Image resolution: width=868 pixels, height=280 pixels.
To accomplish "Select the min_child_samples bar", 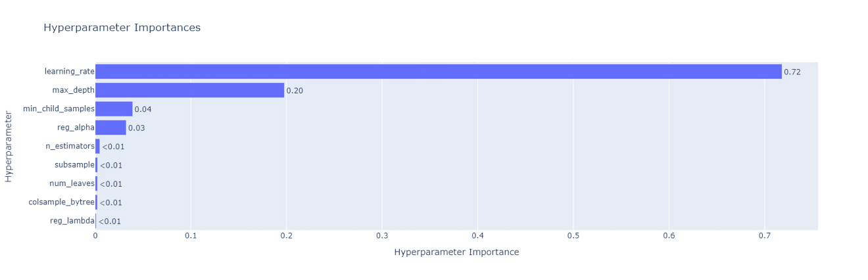I will (114, 109).
